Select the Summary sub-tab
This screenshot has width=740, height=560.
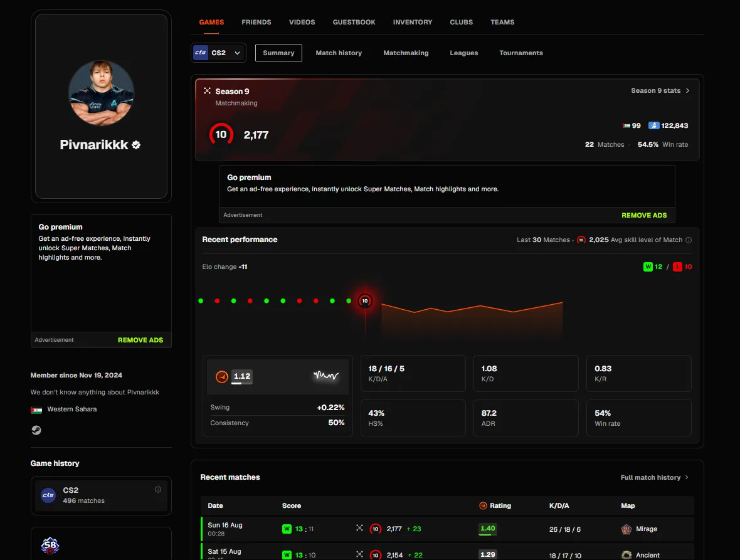click(278, 53)
